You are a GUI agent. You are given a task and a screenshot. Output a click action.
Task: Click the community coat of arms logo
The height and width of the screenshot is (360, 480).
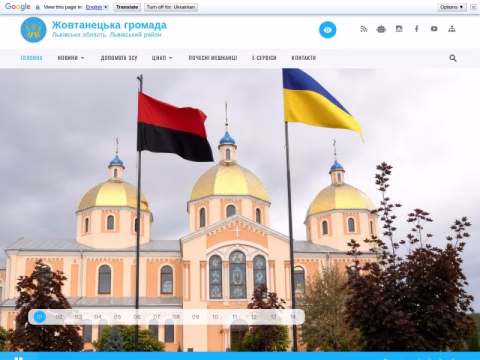[x=33, y=30]
